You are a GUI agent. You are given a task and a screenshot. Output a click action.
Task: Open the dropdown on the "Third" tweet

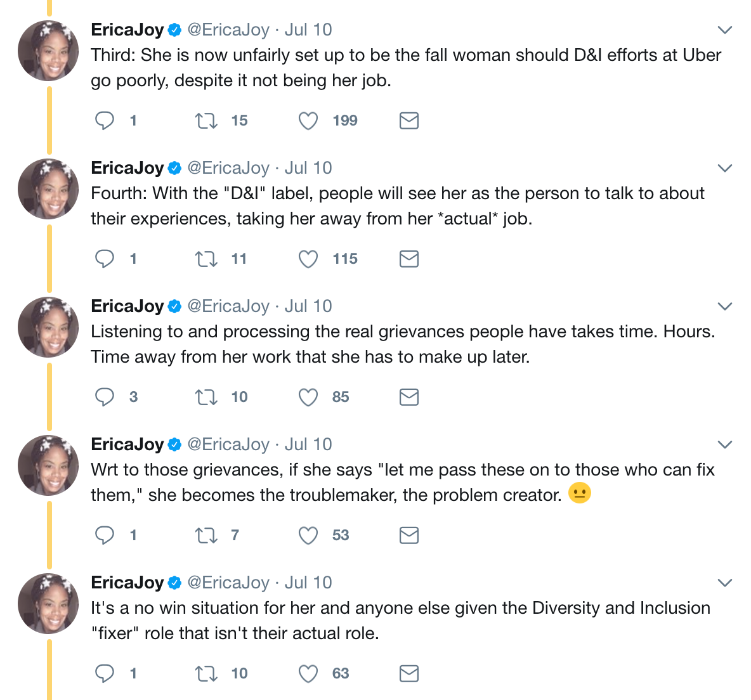pyautogui.click(x=724, y=30)
